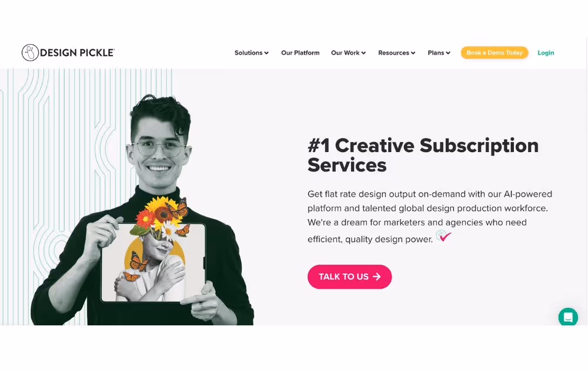Click the #1 Creative Subscription Services heading

[423, 155]
